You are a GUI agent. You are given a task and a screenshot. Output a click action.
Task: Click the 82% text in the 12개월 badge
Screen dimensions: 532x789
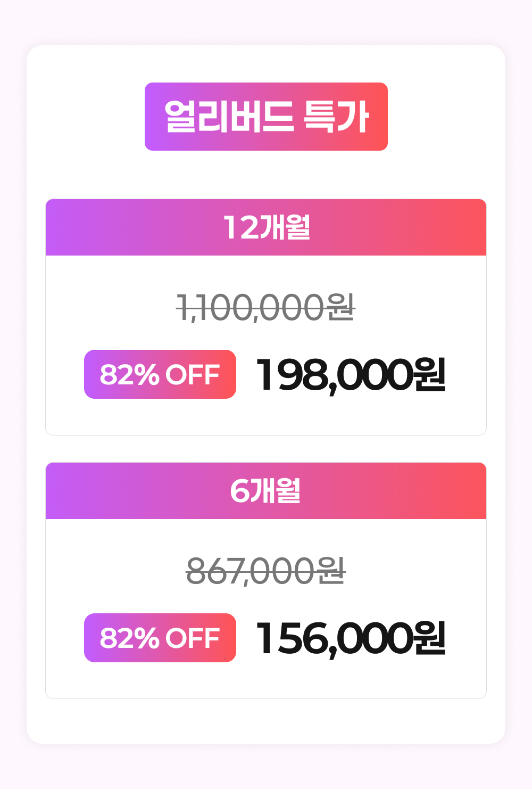[129, 374]
